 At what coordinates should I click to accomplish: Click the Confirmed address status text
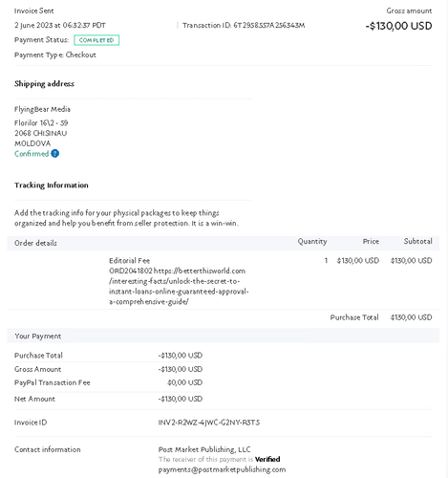coord(32,154)
